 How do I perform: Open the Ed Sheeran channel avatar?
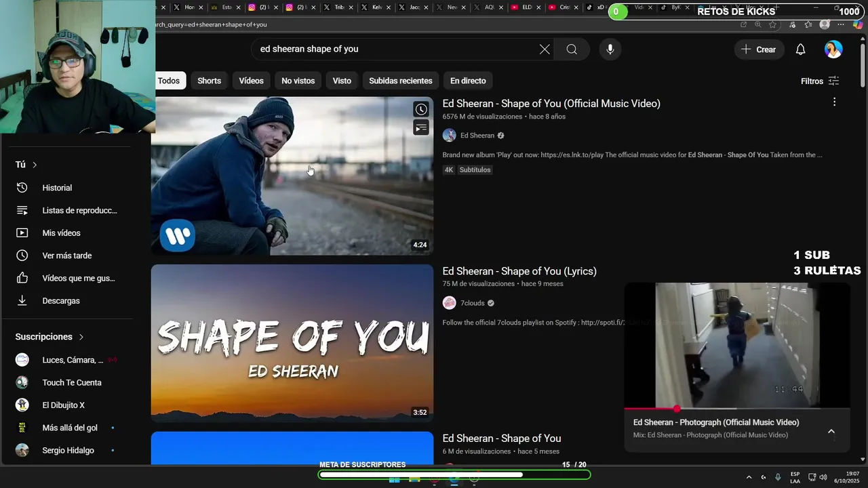449,135
